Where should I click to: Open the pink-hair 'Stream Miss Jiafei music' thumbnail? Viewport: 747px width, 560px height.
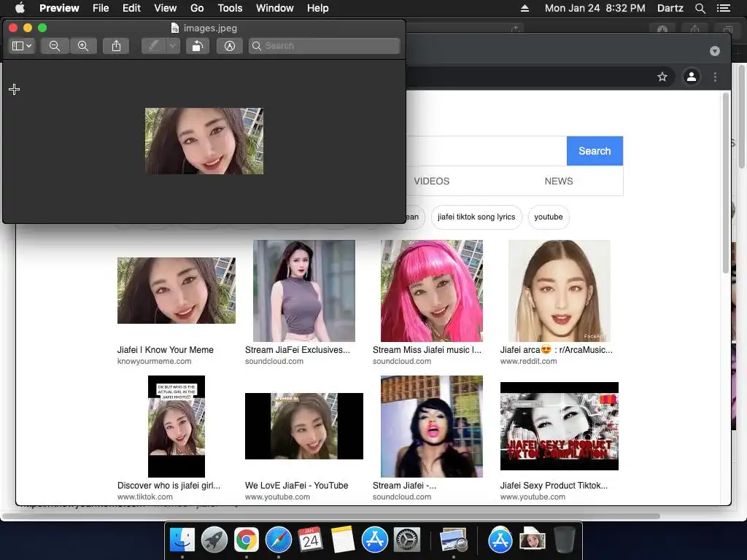432,290
